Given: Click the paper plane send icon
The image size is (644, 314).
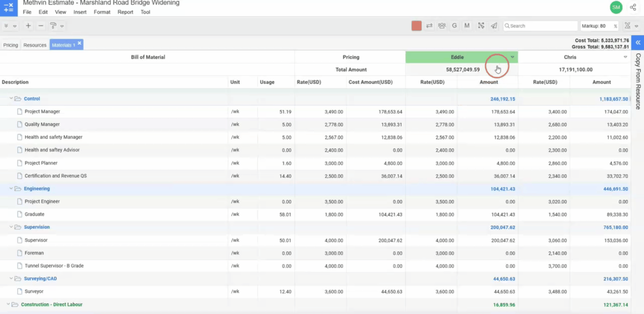Looking at the screenshot, I should [x=494, y=26].
